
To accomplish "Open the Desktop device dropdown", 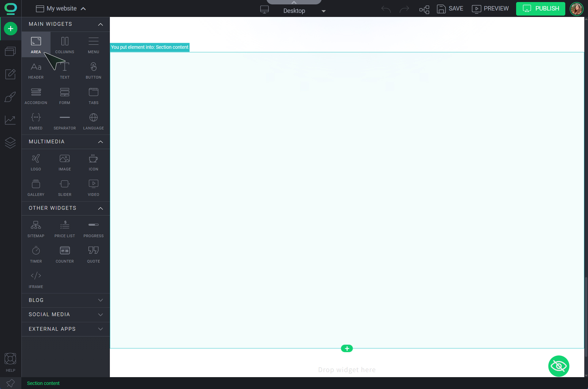I will 305,11.
